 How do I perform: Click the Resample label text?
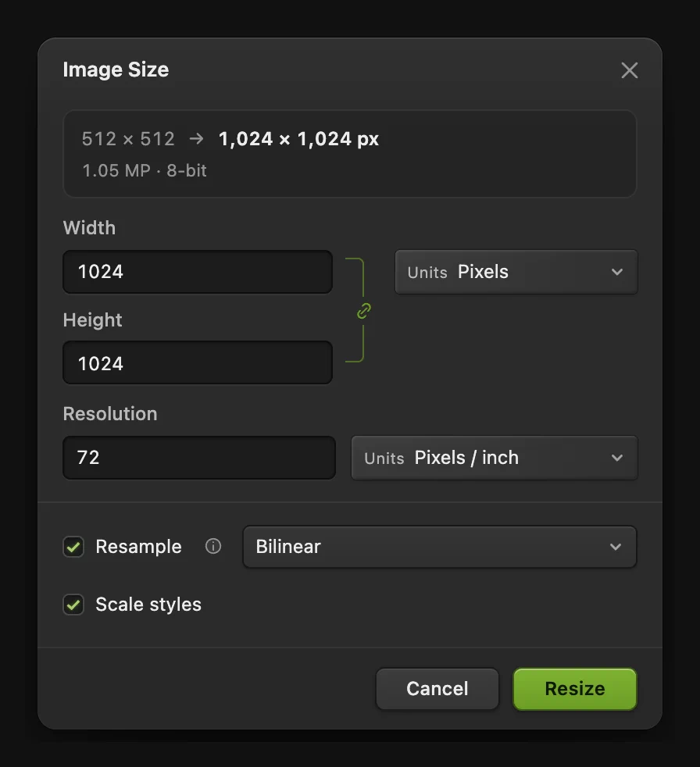click(138, 547)
